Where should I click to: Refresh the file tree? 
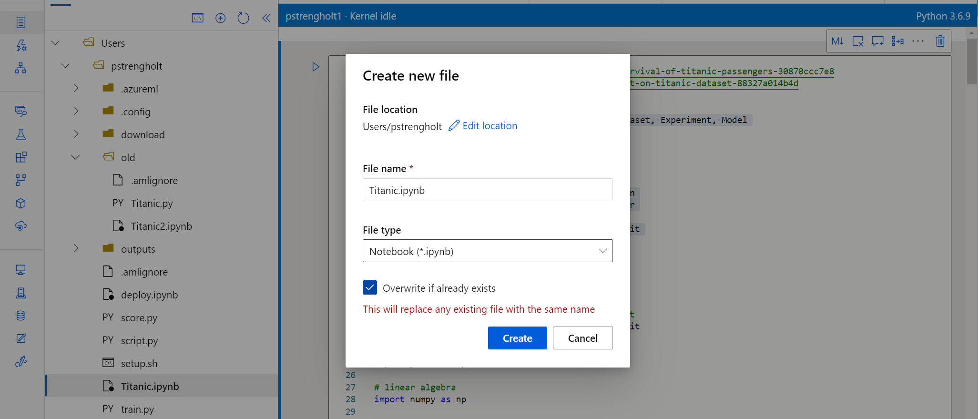(243, 18)
